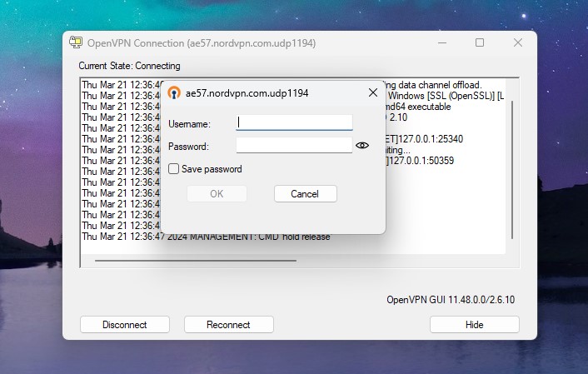Focus the Username input field
The width and height of the screenshot is (588, 374).
click(294, 122)
